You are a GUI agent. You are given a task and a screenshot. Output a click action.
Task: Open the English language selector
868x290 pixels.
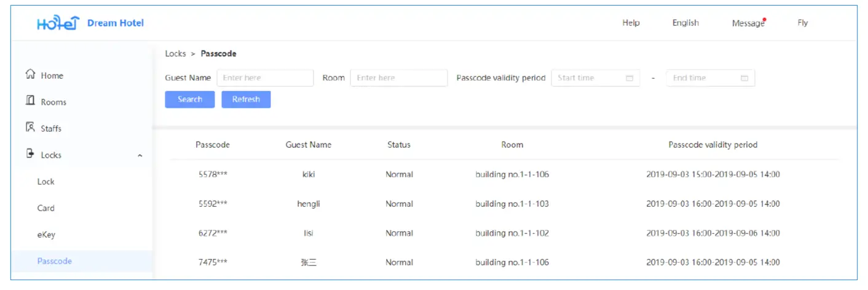click(x=685, y=23)
